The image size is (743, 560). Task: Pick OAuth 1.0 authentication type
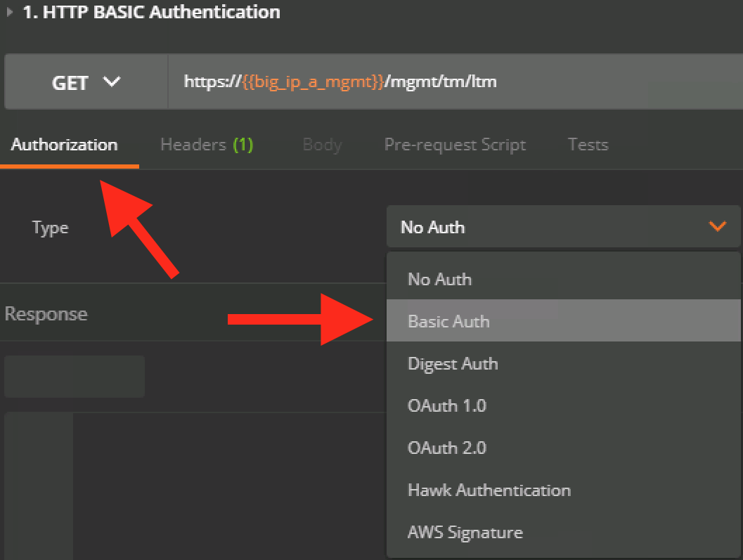564,406
